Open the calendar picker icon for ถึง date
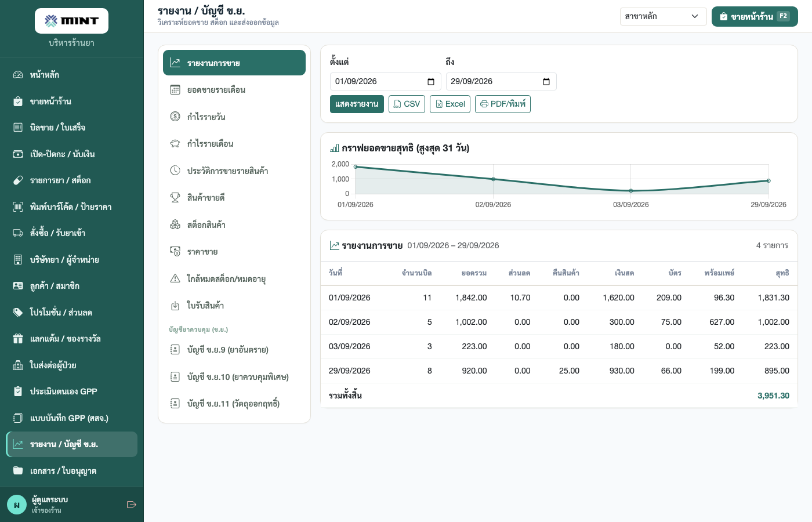812x522 pixels. (x=546, y=82)
